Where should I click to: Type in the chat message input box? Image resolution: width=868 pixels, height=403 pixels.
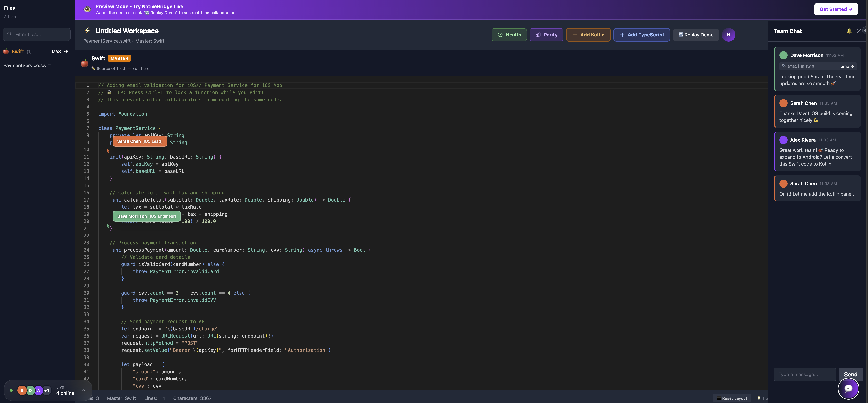pos(805,374)
